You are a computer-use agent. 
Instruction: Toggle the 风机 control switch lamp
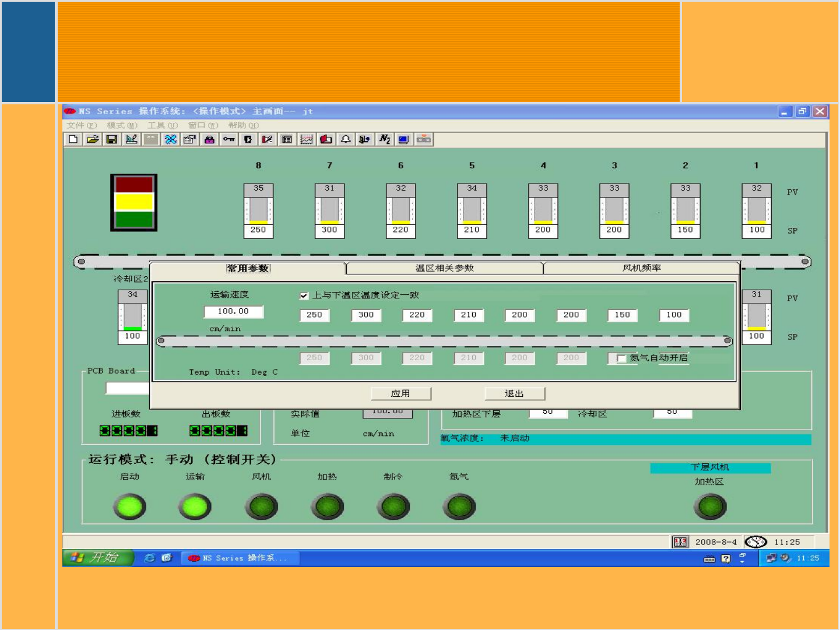pyautogui.click(x=261, y=506)
